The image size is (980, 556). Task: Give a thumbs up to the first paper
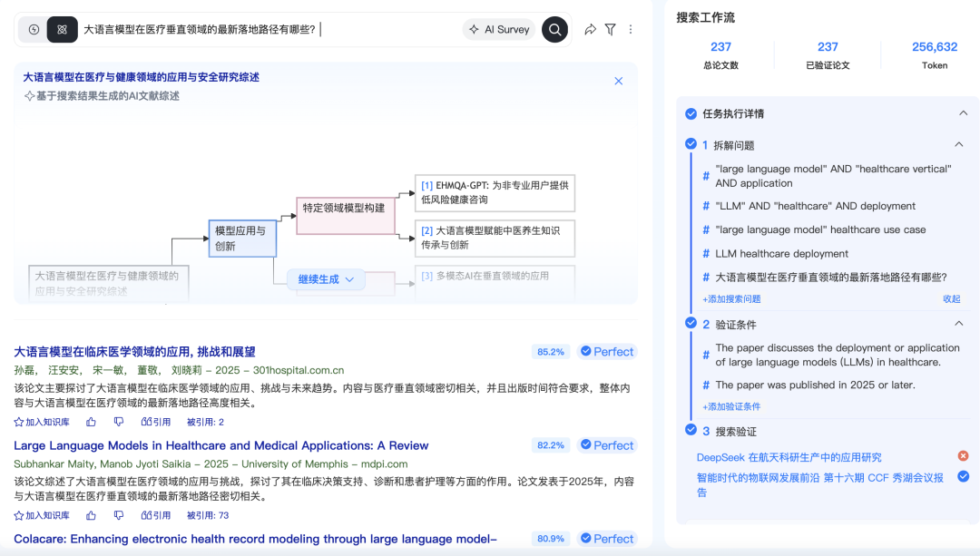90,421
